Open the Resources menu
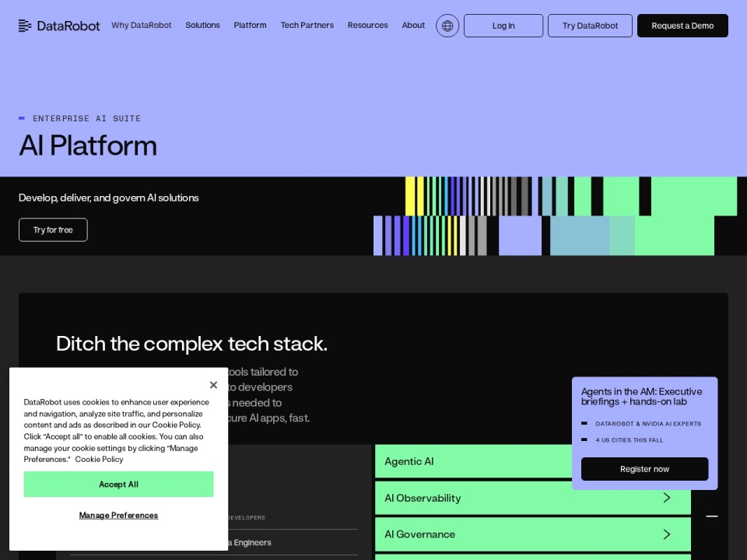Image resolution: width=747 pixels, height=560 pixels. [x=368, y=25]
